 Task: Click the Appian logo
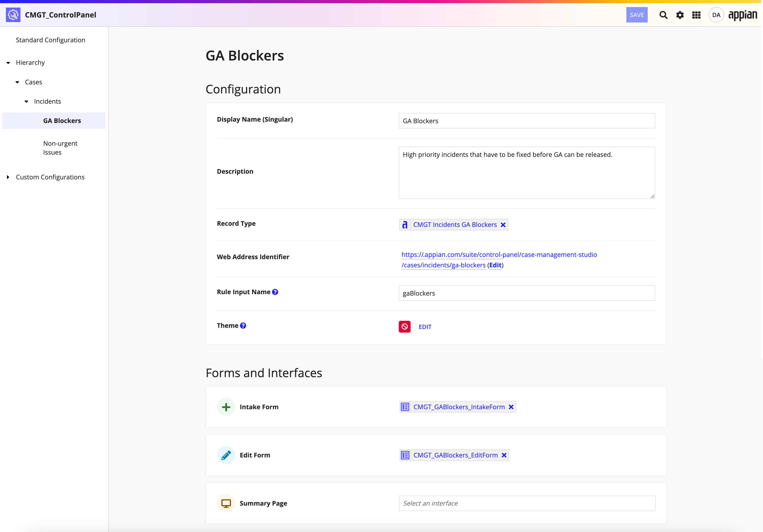742,15
